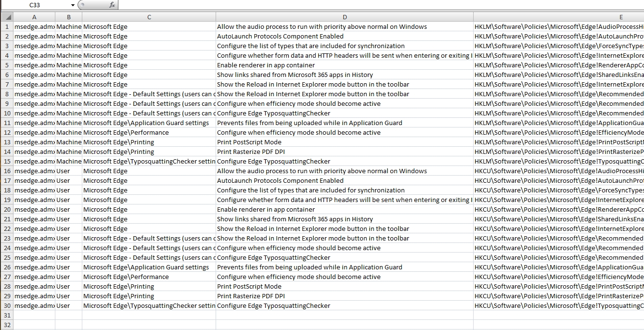Select row 16 by its row header
Image resolution: width=644 pixels, height=330 pixels.
point(7,171)
